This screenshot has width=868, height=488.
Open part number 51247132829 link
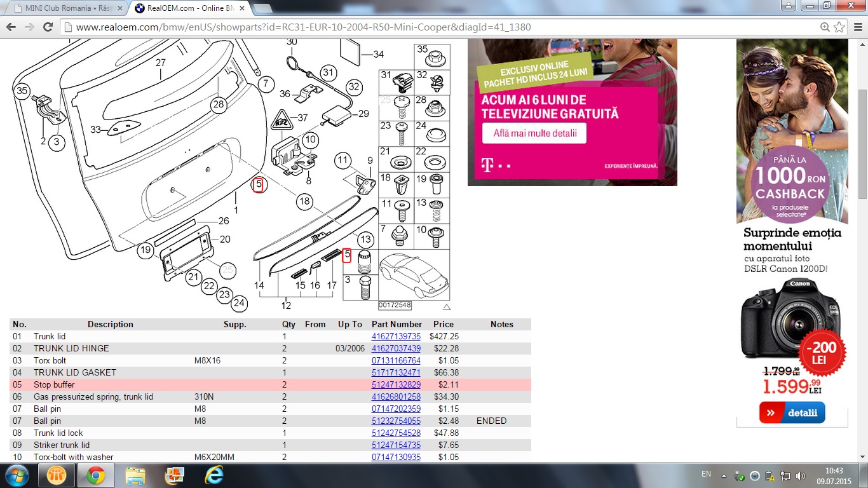tap(396, 384)
